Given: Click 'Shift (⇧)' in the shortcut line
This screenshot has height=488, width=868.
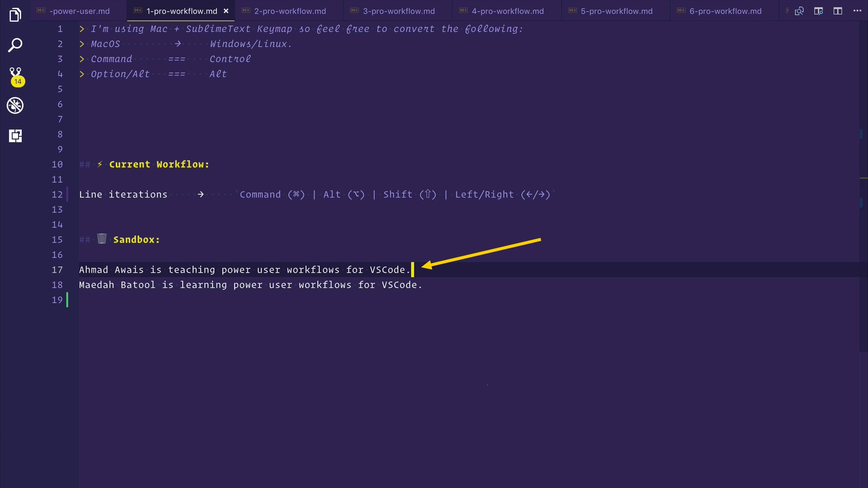Looking at the screenshot, I should coord(410,195).
